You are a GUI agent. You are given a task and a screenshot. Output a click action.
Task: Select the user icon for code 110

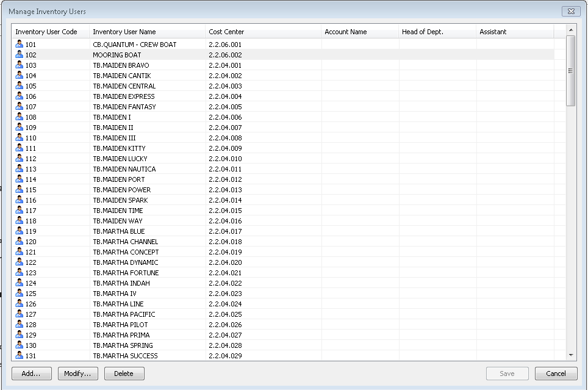pos(20,138)
